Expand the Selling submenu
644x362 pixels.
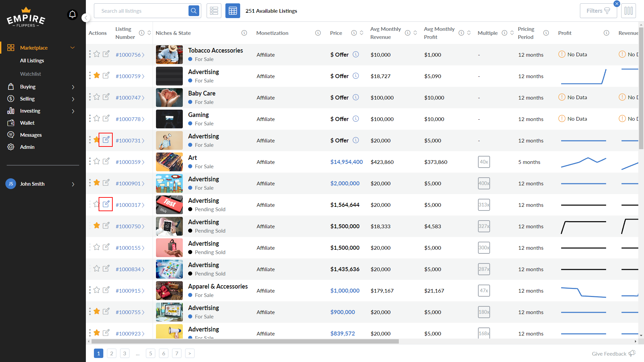point(73,99)
